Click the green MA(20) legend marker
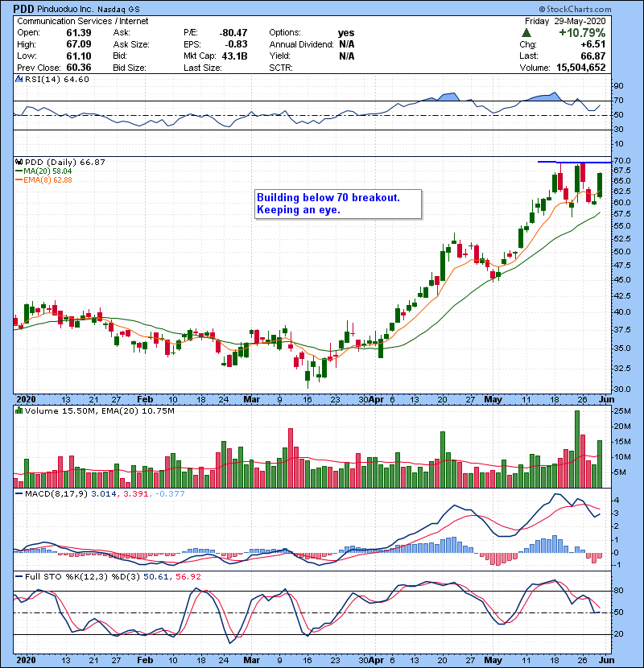 coord(19,171)
